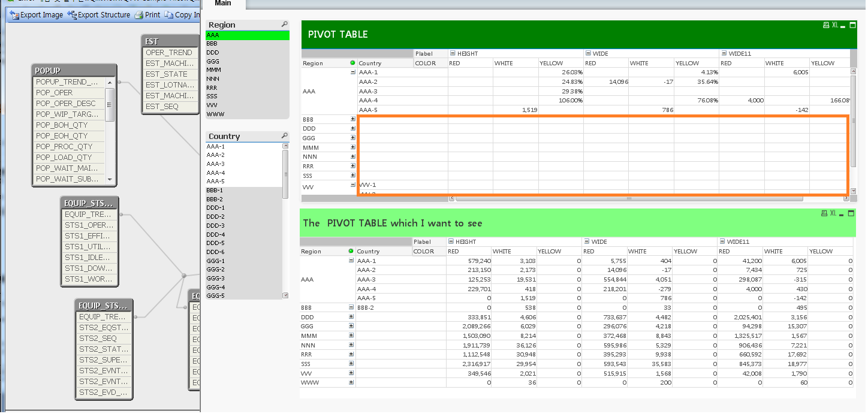Select BBB in Region list box

[x=248, y=44]
